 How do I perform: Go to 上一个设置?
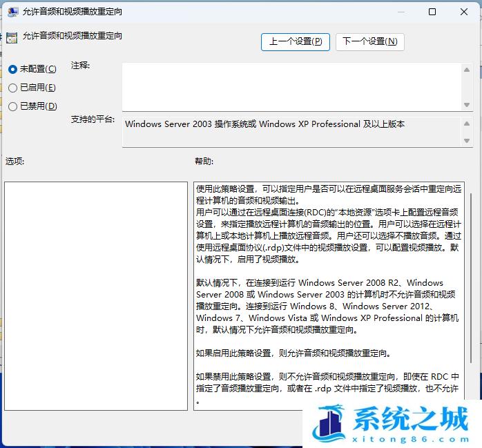[295, 41]
